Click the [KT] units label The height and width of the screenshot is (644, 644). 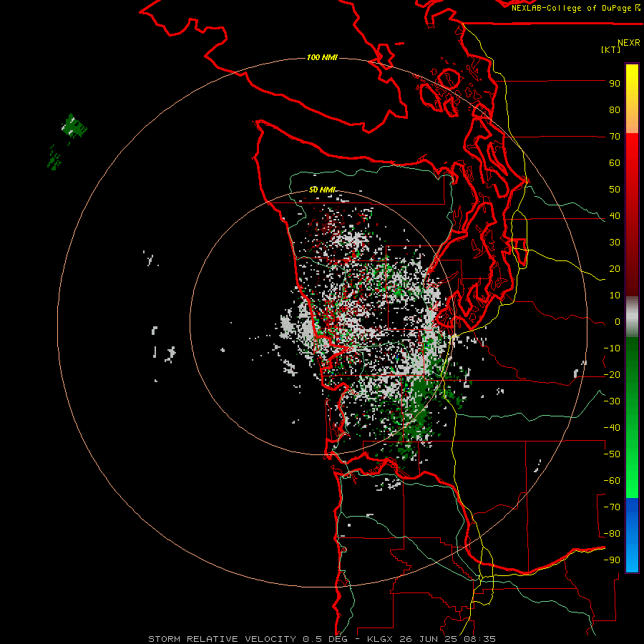[611, 49]
